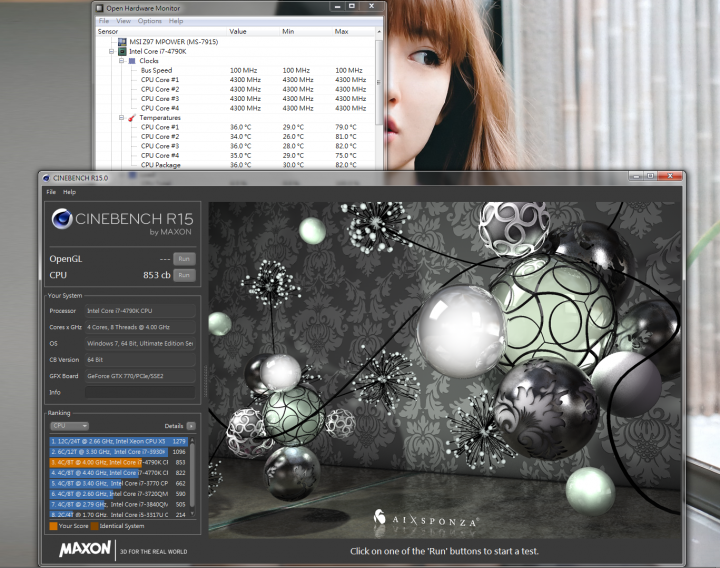
Task: Sort by the Min column header
Action: click(x=306, y=31)
